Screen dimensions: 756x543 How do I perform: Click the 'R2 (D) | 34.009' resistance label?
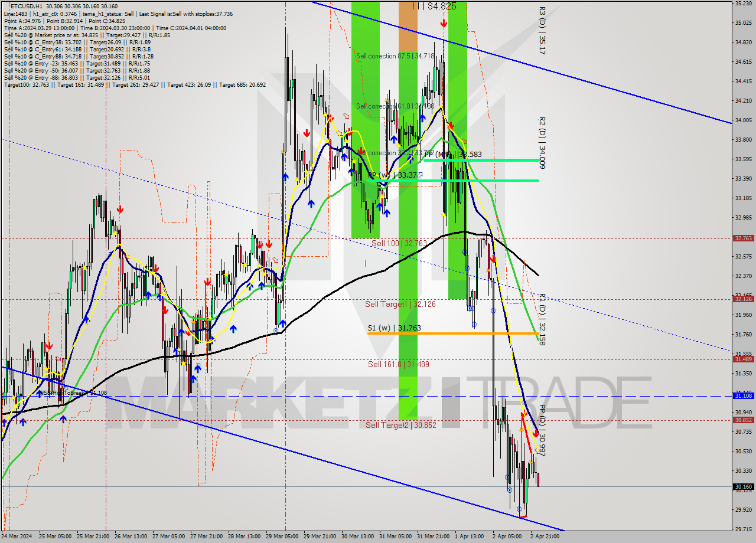(542, 143)
